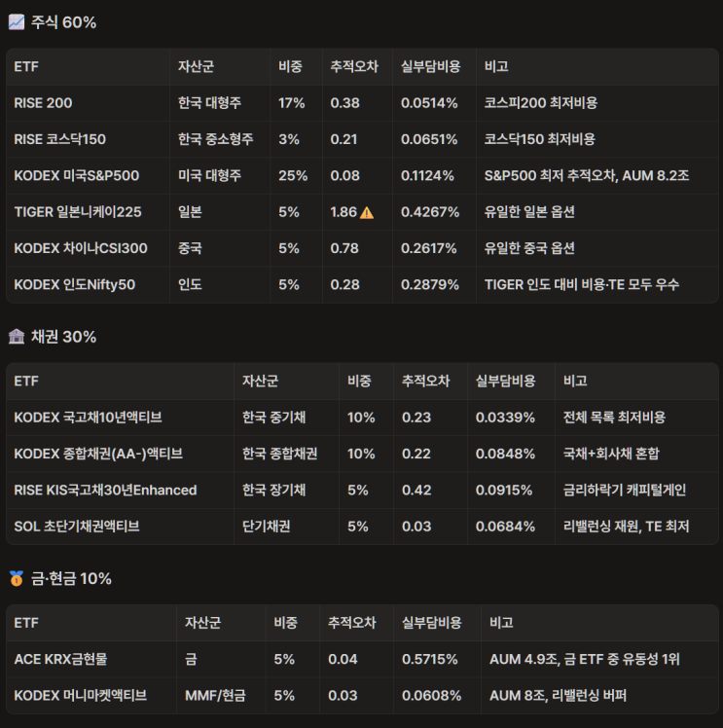Click the 국채+회사채 혼합 note
Viewport: 723px width, 728px height.
coord(611,454)
